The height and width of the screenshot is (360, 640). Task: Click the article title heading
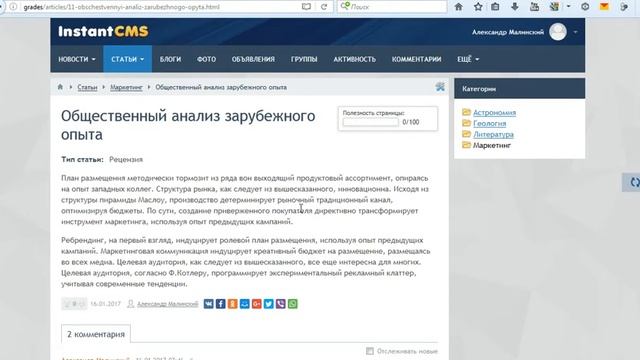click(x=188, y=125)
